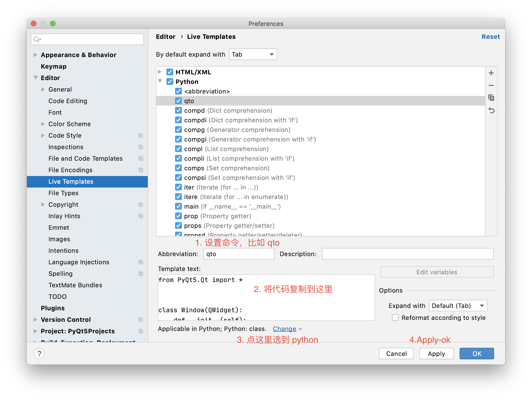Expand the HTML/XML template group
Viewport: 532px width, 400px height.
coord(160,72)
